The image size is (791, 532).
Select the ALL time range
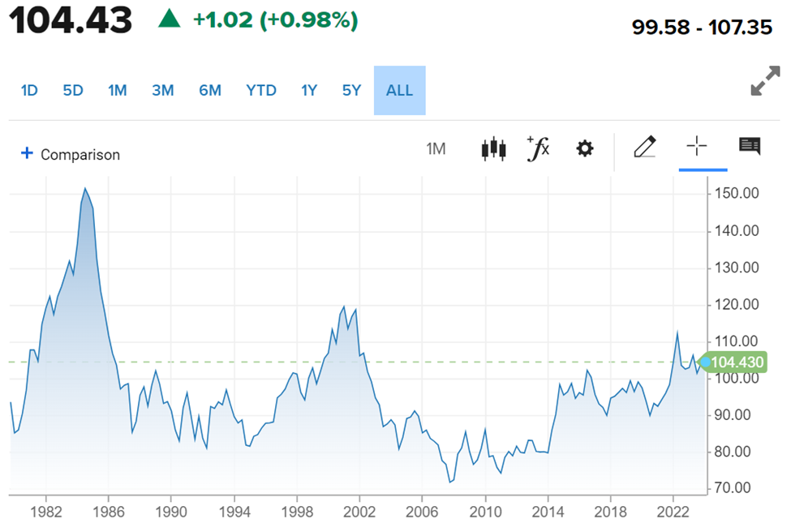[399, 90]
